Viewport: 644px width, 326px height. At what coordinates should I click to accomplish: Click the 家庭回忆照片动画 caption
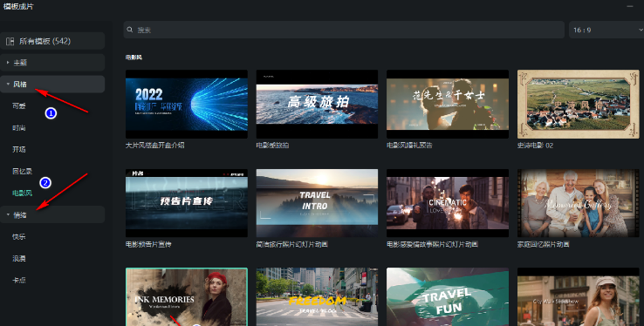(x=544, y=244)
